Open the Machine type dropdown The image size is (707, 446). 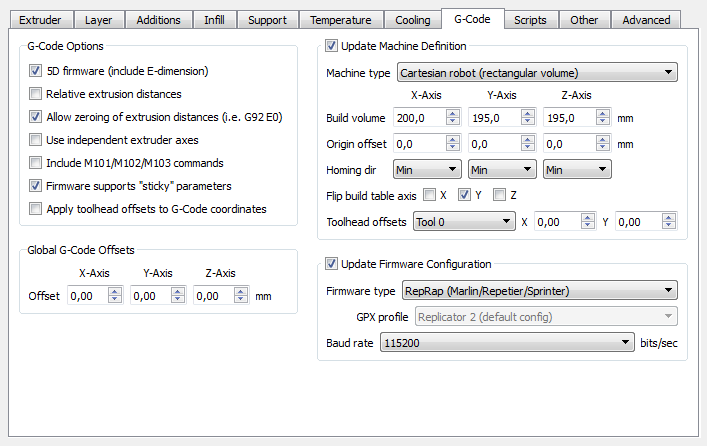(x=536, y=73)
